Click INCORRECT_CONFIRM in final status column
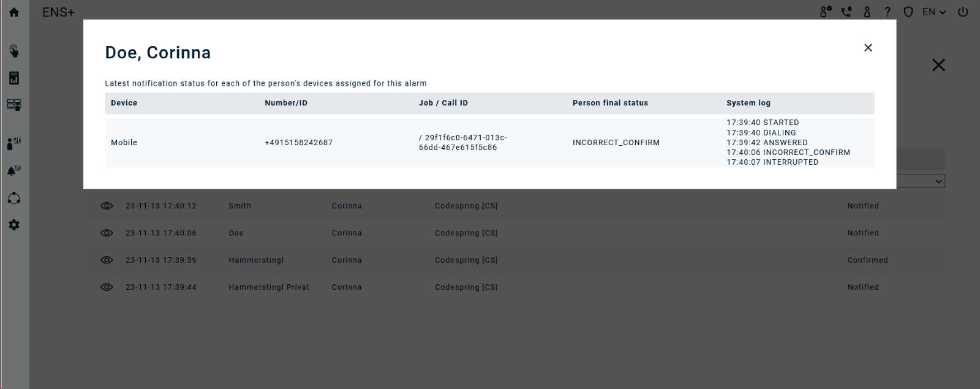 (x=616, y=142)
